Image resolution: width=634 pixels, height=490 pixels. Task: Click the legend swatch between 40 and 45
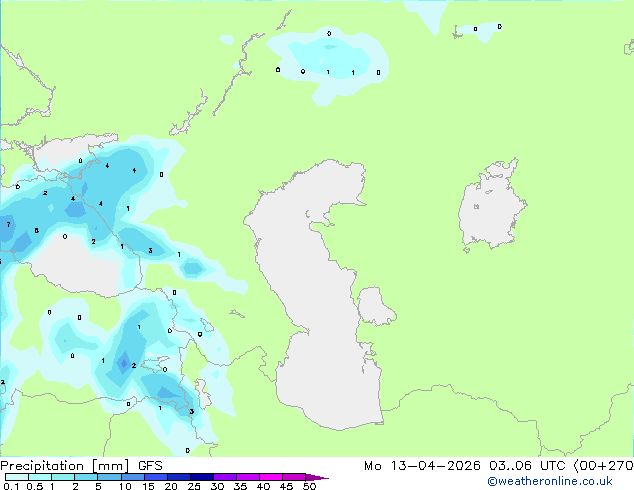click(x=271, y=477)
